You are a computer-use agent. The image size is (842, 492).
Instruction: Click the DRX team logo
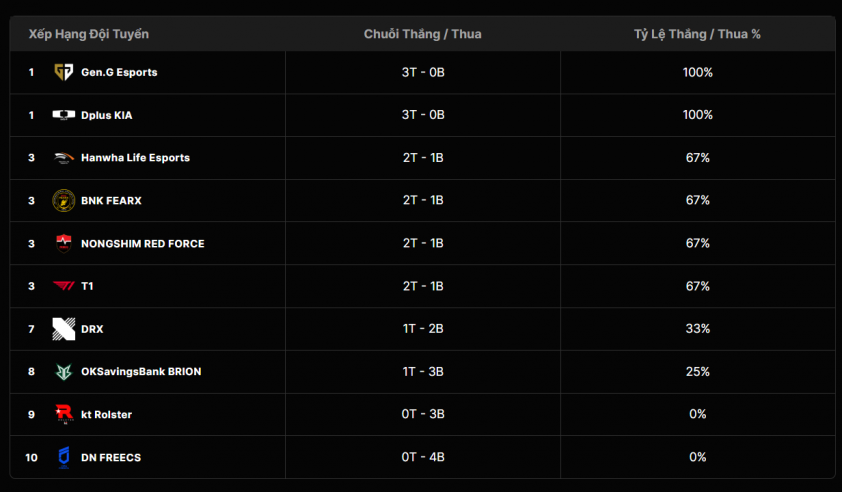click(x=63, y=329)
